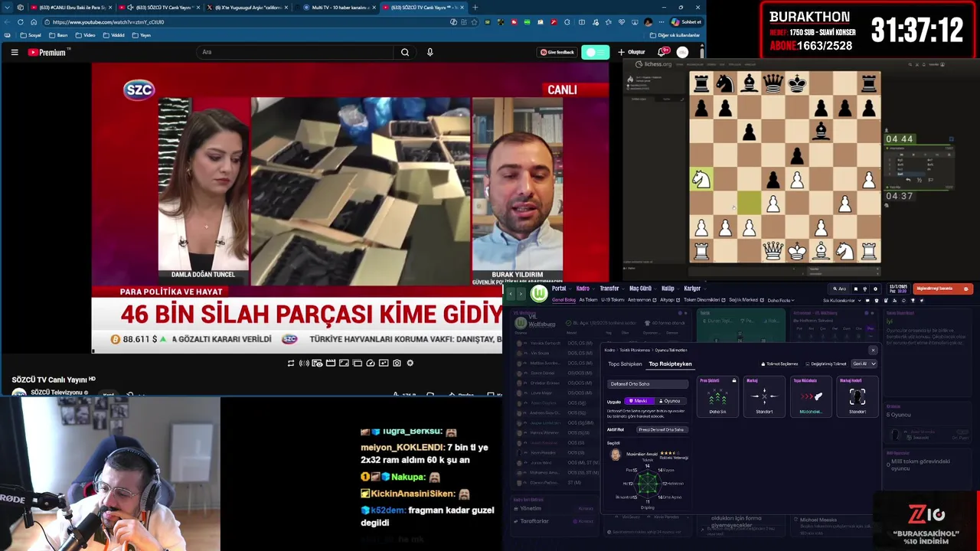Open the Sosyal bookmarks folder
This screenshot has width=980, height=551.
point(31,35)
